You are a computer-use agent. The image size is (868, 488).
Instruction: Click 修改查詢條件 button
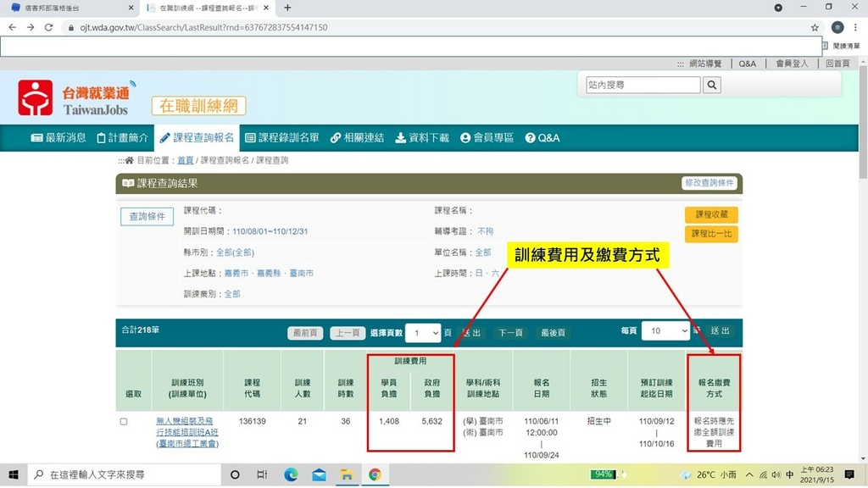pos(709,183)
